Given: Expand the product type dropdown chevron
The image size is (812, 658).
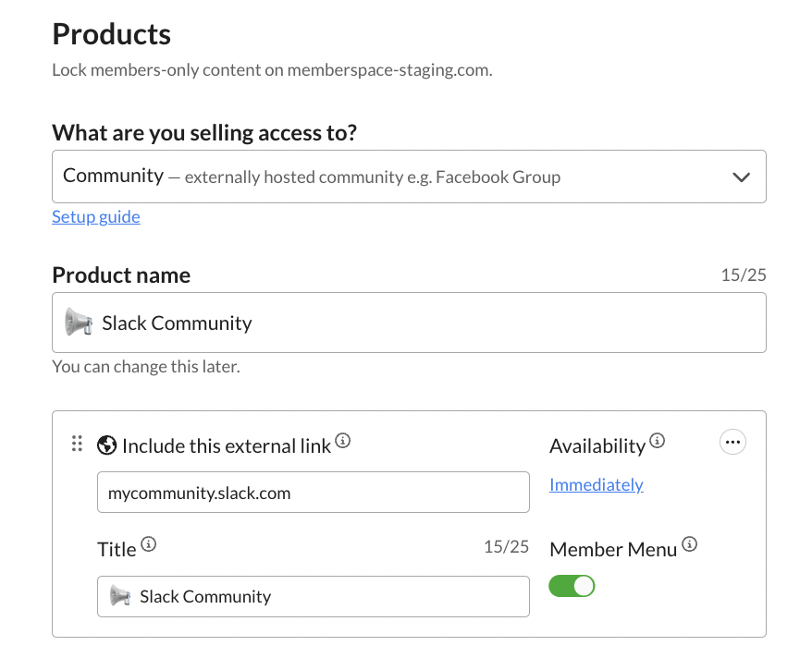Looking at the screenshot, I should [741, 176].
